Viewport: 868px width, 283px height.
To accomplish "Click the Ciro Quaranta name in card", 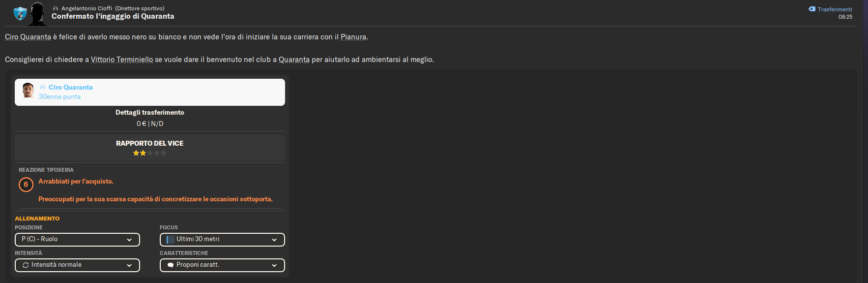I will pyautogui.click(x=70, y=87).
